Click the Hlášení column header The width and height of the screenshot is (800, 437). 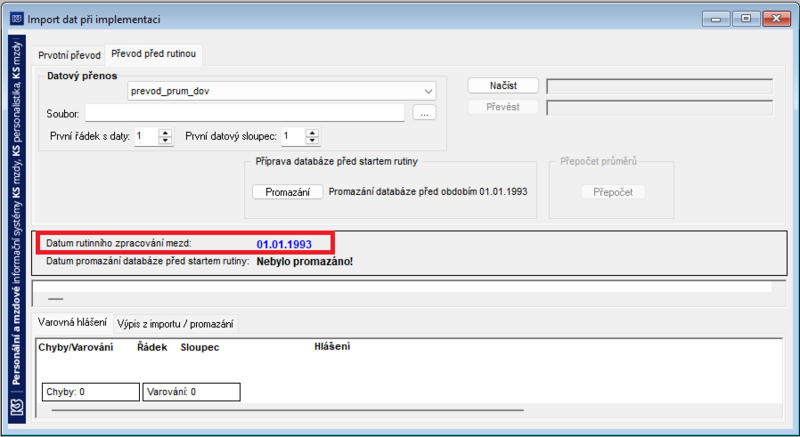click(x=332, y=347)
